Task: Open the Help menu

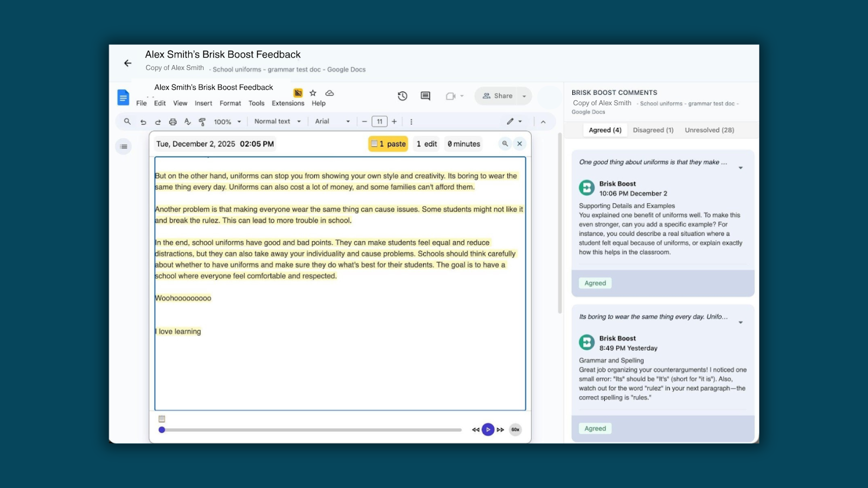Action: coord(318,103)
